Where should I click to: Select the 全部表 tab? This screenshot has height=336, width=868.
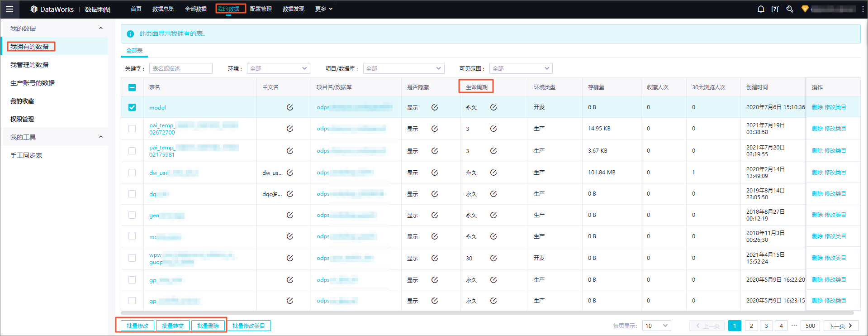(134, 50)
